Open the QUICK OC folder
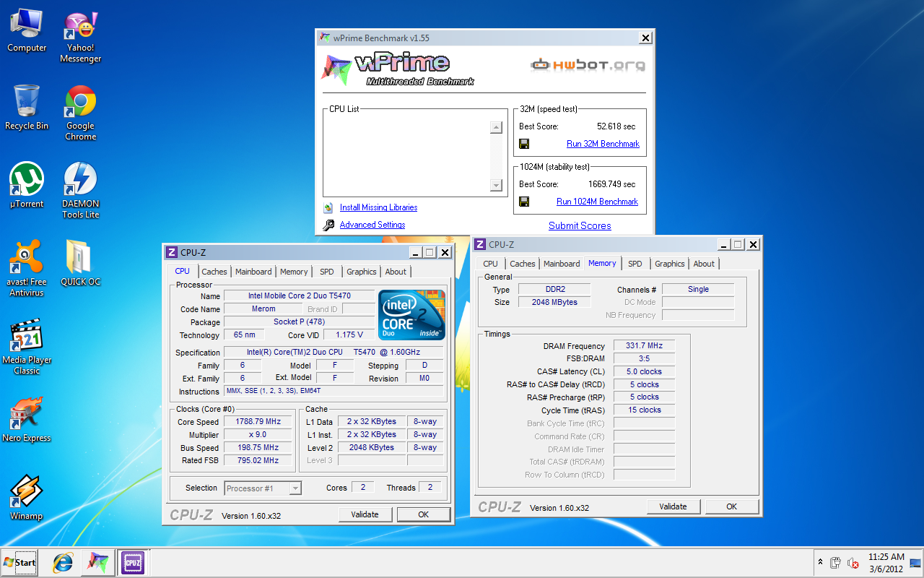The width and height of the screenshot is (924, 578). pyautogui.click(x=80, y=263)
